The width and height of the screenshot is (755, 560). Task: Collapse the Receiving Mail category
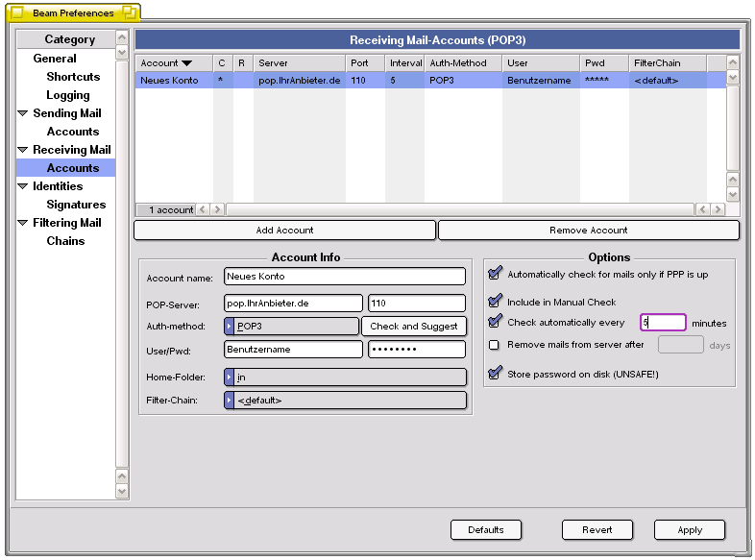tap(23, 150)
